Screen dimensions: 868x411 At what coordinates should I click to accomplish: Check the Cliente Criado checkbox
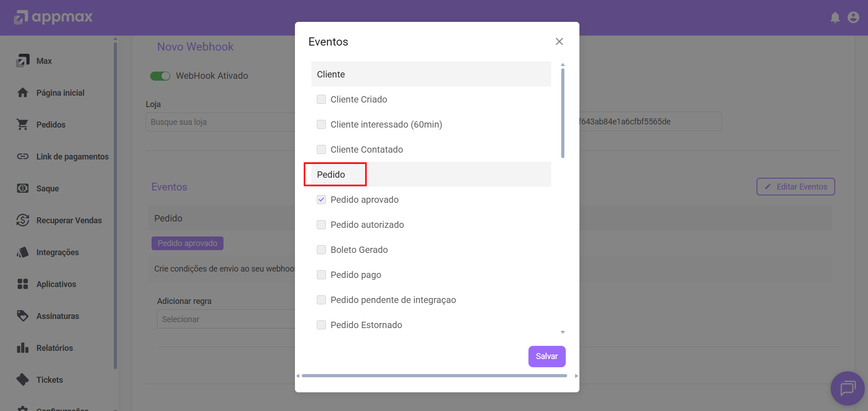(321, 99)
